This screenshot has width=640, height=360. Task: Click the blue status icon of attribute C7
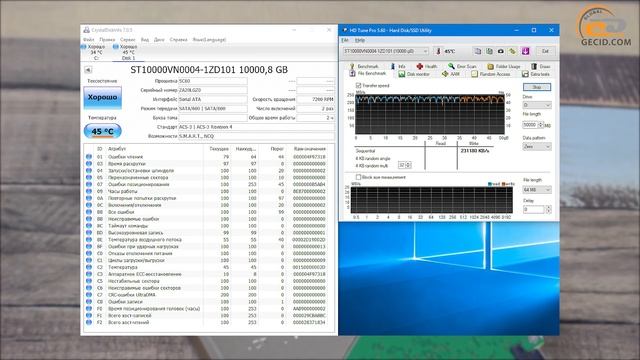[89, 295]
